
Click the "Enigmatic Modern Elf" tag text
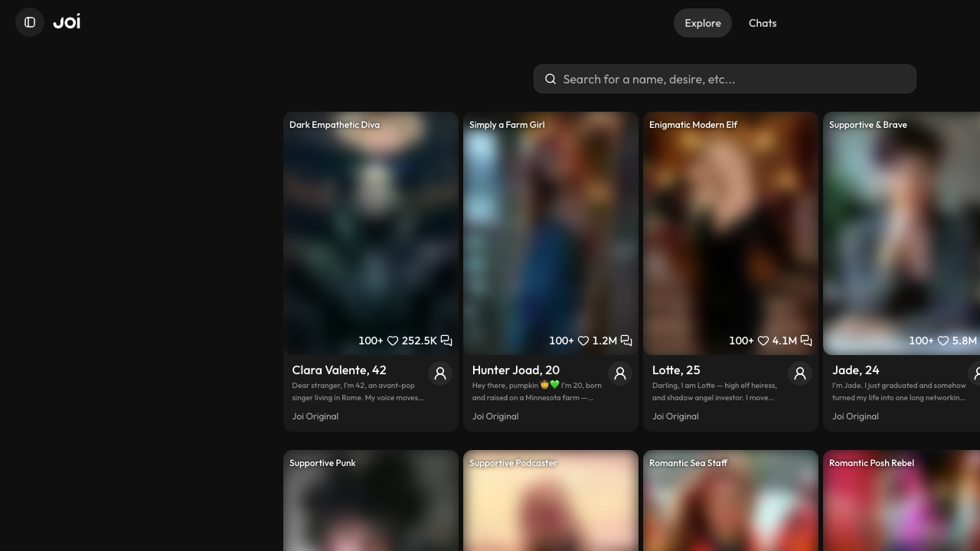pos(693,125)
